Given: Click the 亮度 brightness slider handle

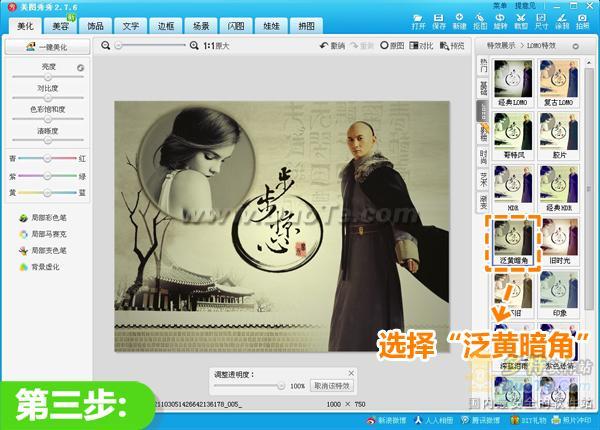Looking at the screenshot, I should pos(48,77).
